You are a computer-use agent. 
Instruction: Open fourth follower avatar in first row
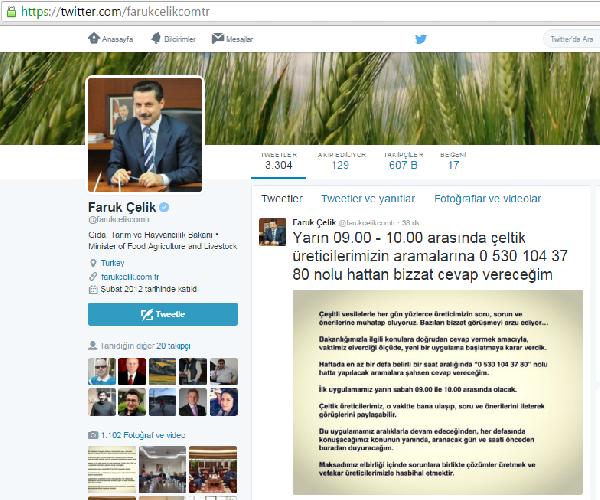click(x=193, y=371)
